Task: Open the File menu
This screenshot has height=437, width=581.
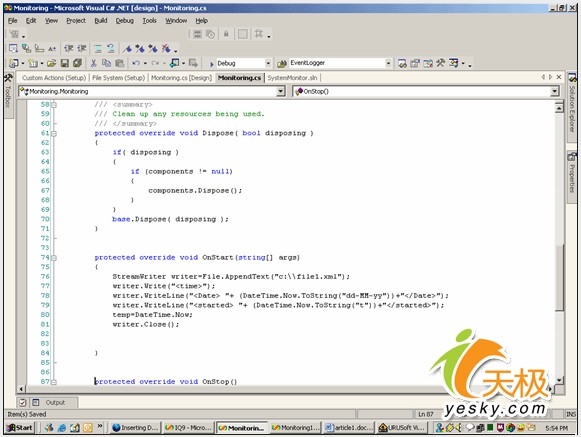Action: [13, 21]
